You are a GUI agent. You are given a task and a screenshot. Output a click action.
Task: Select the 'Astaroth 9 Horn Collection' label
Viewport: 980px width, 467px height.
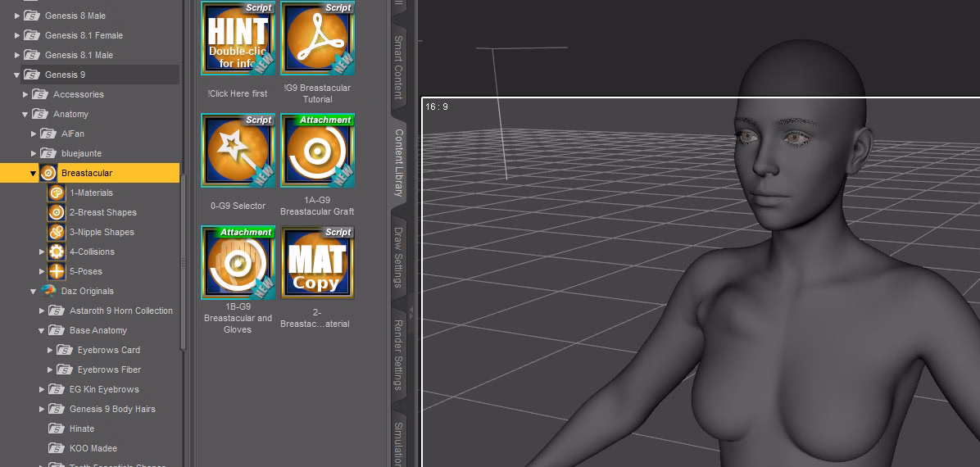121,311
